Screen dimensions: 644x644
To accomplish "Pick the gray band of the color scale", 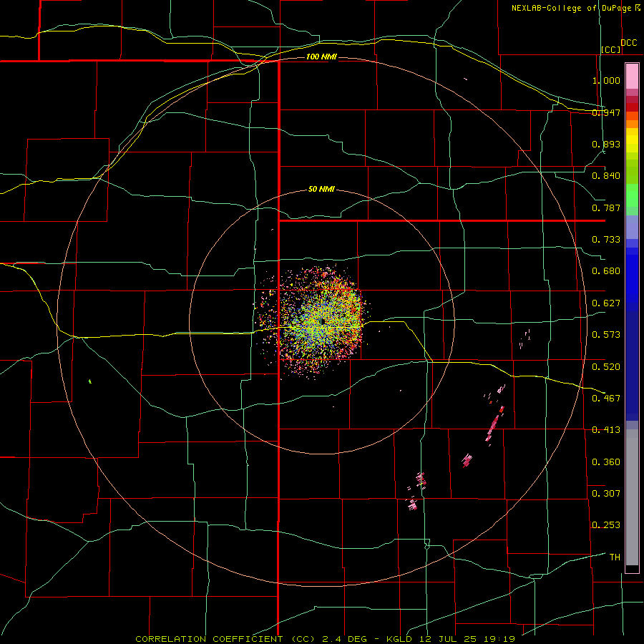I will [632, 497].
